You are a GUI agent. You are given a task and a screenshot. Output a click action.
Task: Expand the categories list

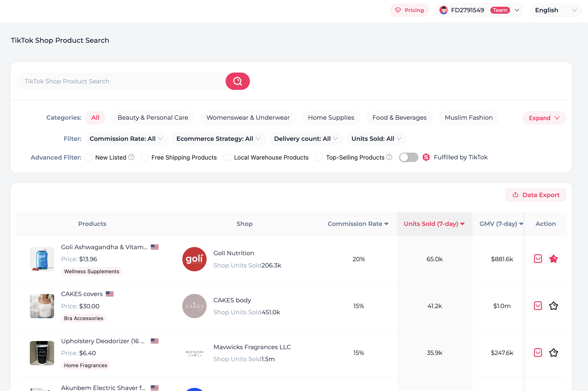coord(544,118)
